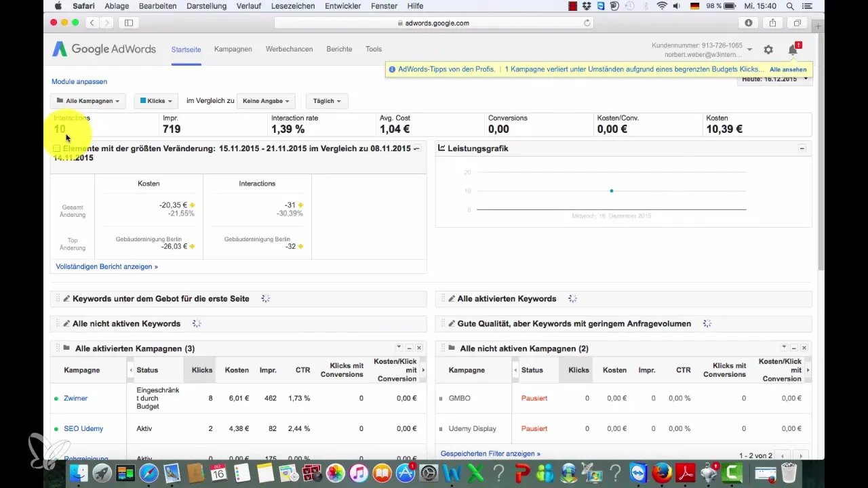Go to previous page of inactive campaigns

coord(783,455)
